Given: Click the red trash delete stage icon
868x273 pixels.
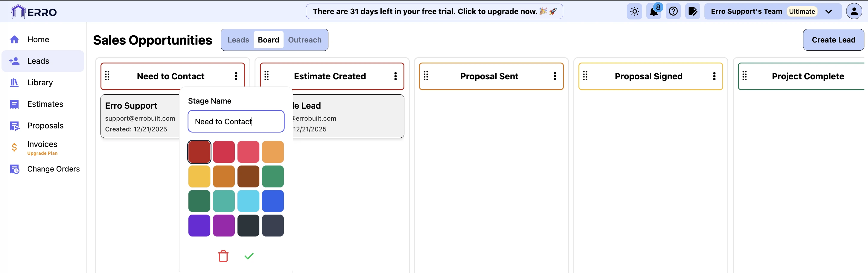Looking at the screenshot, I should click(223, 256).
